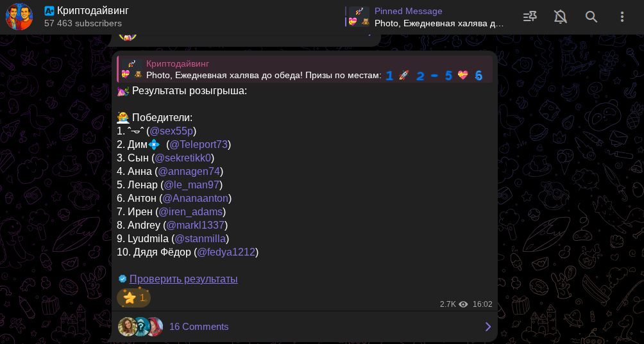This screenshot has height=344, width=644.
Task: Open the Криптодайвинг channel avatar
Action: (19, 17)
